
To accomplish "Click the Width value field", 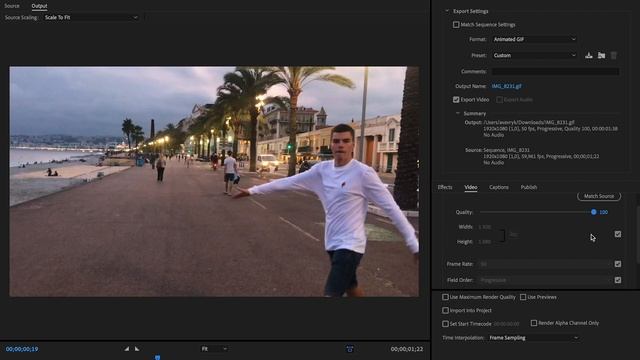I will point(484,227).
